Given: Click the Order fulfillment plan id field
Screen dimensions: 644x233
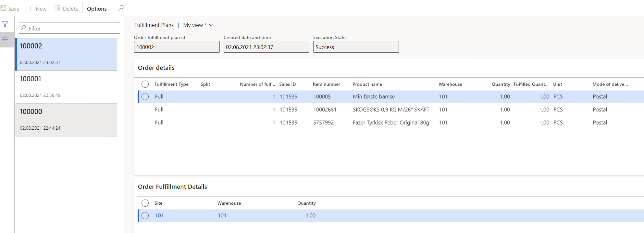Looking at the screenshot, I should click(x=177, y=47).
